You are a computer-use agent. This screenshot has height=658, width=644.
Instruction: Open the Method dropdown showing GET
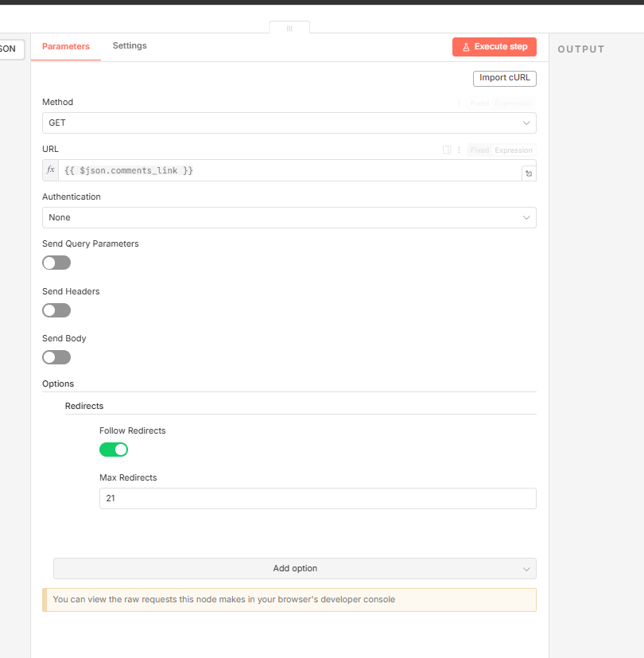pos(289,123)
